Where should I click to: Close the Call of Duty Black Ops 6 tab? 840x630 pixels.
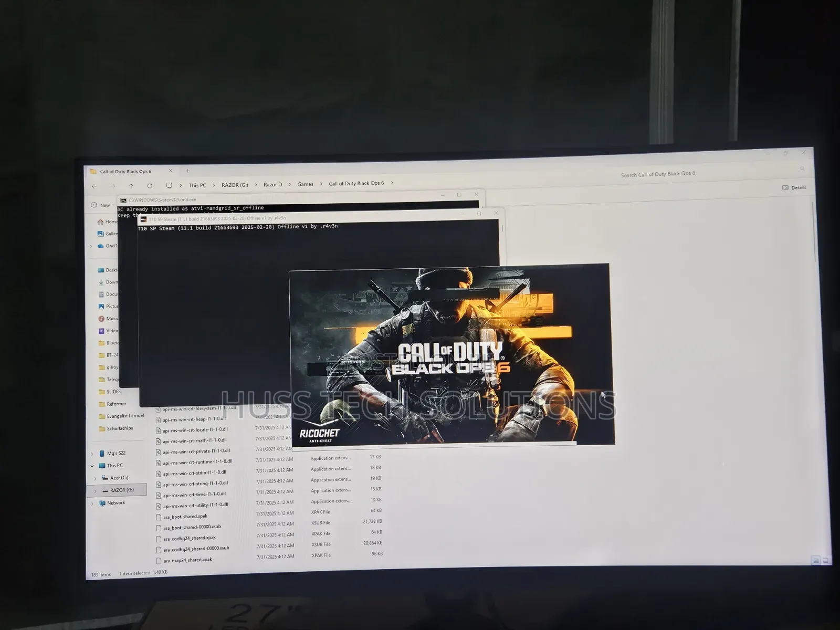point(171,171)
